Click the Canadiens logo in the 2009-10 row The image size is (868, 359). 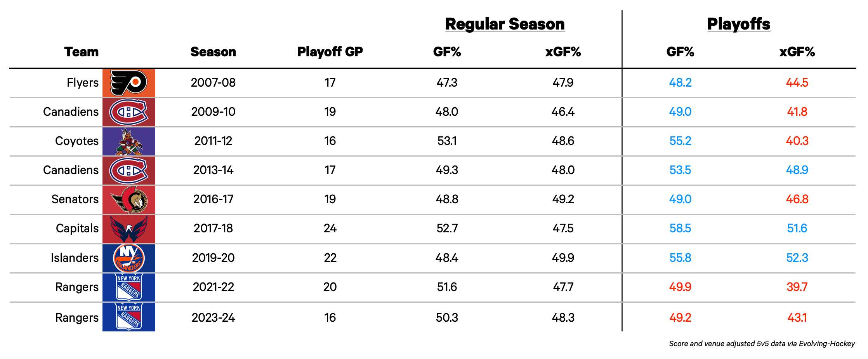129,112
